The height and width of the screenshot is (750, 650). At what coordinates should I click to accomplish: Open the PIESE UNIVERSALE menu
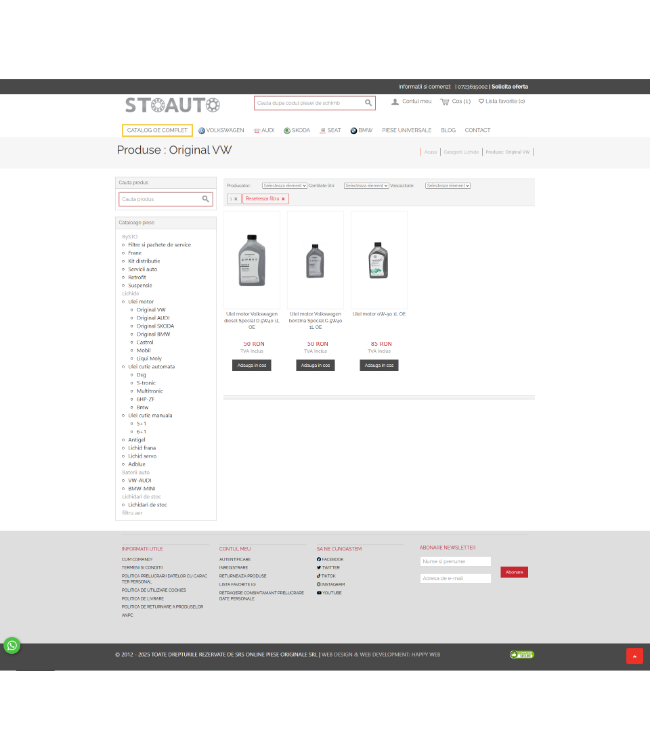click(x=407, y=131)
